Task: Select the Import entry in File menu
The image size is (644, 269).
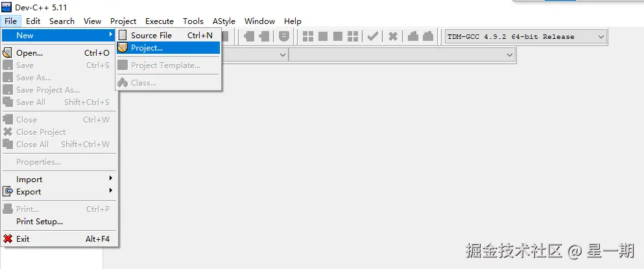Action: click(x=60, y=179)
